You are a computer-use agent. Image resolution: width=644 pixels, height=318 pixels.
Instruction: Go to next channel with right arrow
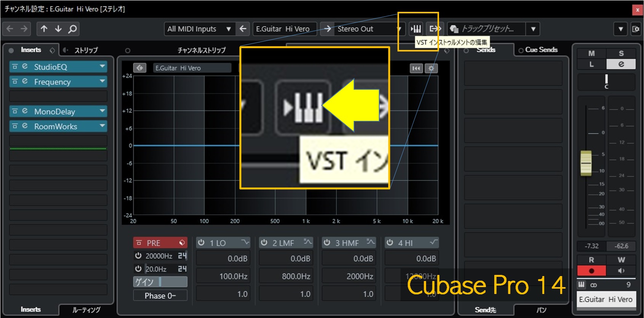click(24, 29)
